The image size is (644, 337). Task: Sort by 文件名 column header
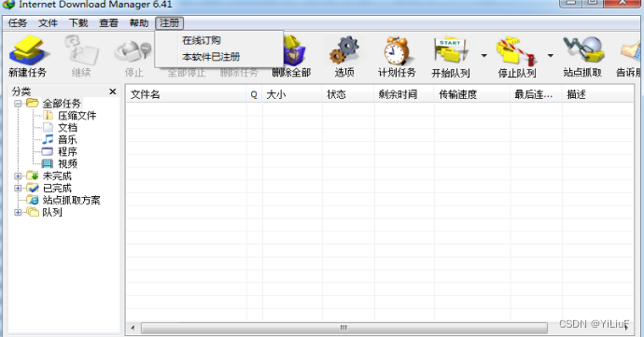186,94
